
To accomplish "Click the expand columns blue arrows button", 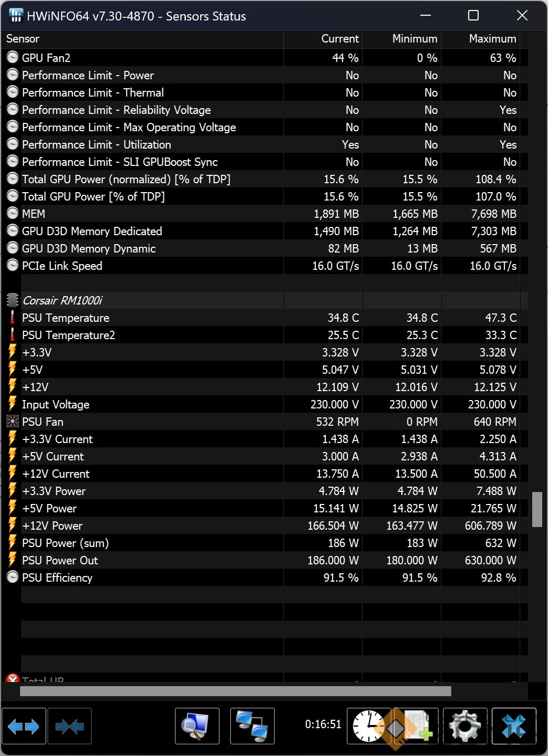I will (24, 727).
